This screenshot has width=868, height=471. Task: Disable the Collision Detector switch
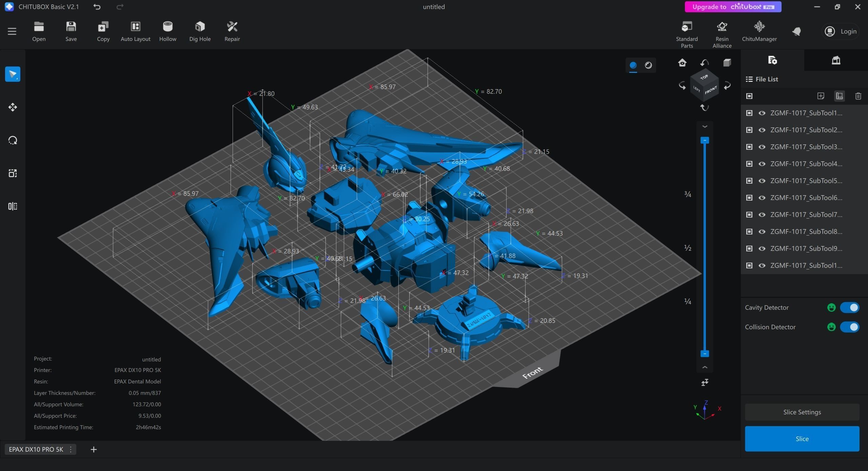849,327
